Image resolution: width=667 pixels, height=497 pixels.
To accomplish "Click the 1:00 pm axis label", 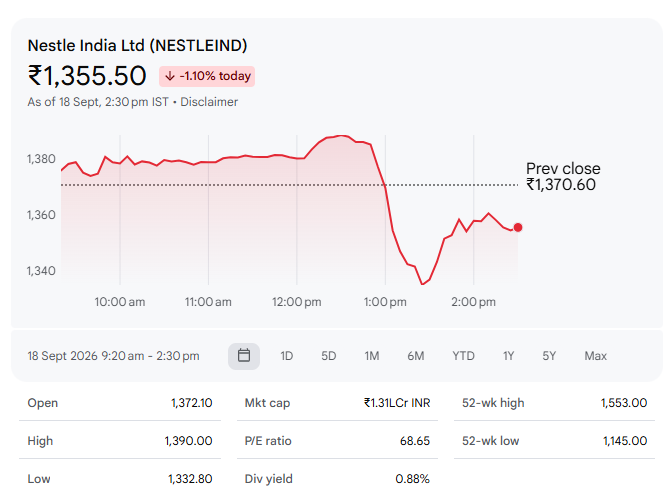I will [385, 302].
